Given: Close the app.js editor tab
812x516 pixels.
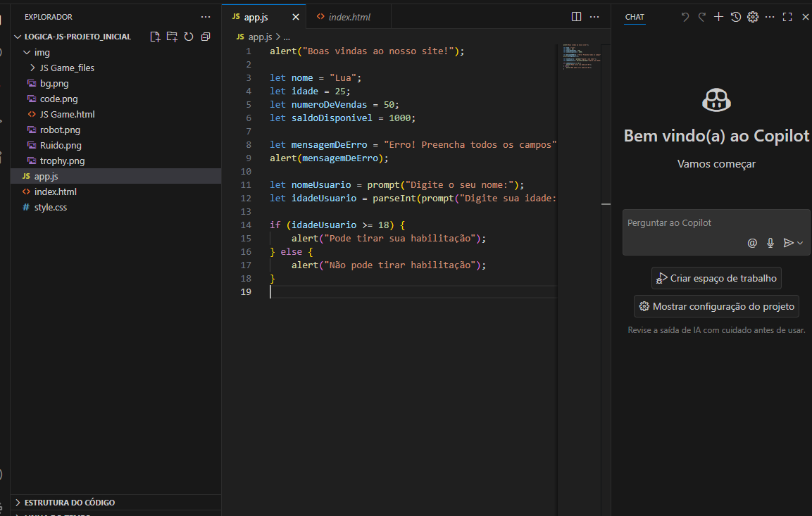Looking at the screenshot, I should click(x=296, y=17).
